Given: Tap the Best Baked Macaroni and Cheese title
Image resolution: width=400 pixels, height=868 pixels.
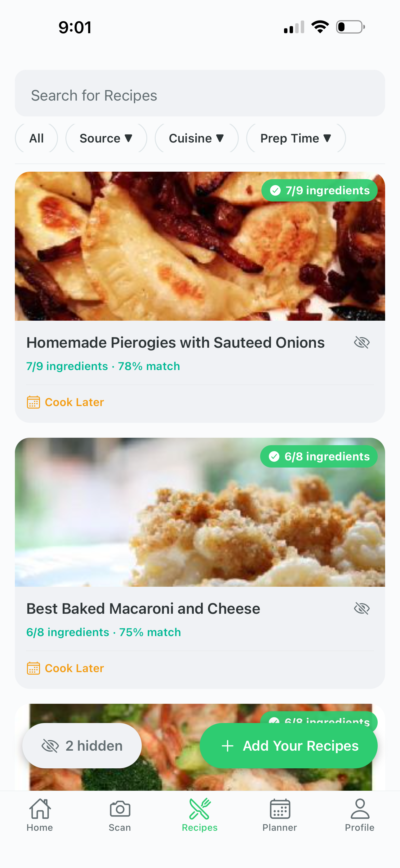Looking at the screenshot, I should [143, 608].
